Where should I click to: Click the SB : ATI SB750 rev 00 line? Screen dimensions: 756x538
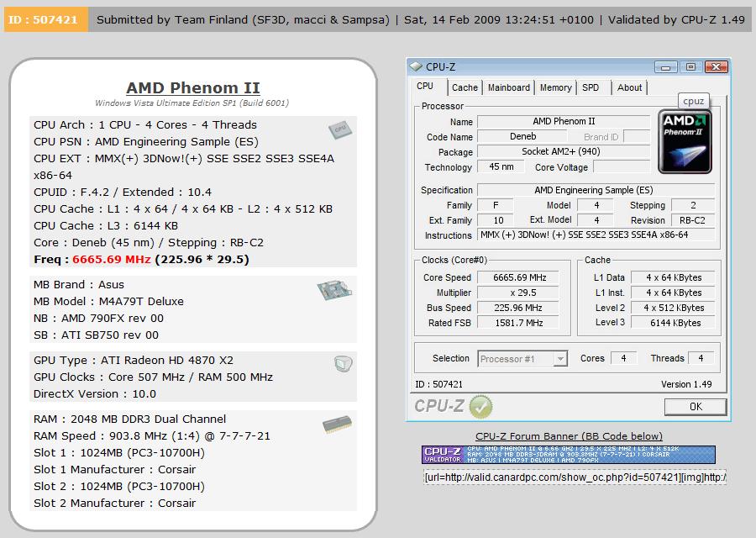click(96, 335)
